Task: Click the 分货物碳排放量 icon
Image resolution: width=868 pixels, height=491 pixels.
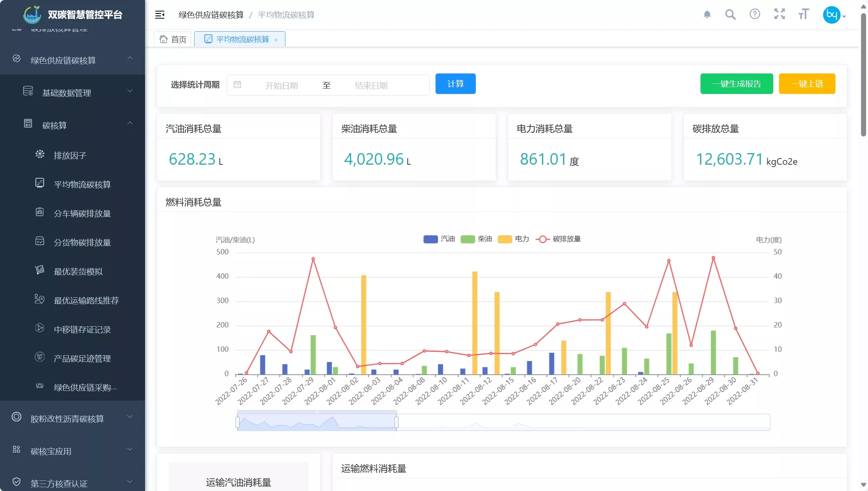Action: (40, 241)
